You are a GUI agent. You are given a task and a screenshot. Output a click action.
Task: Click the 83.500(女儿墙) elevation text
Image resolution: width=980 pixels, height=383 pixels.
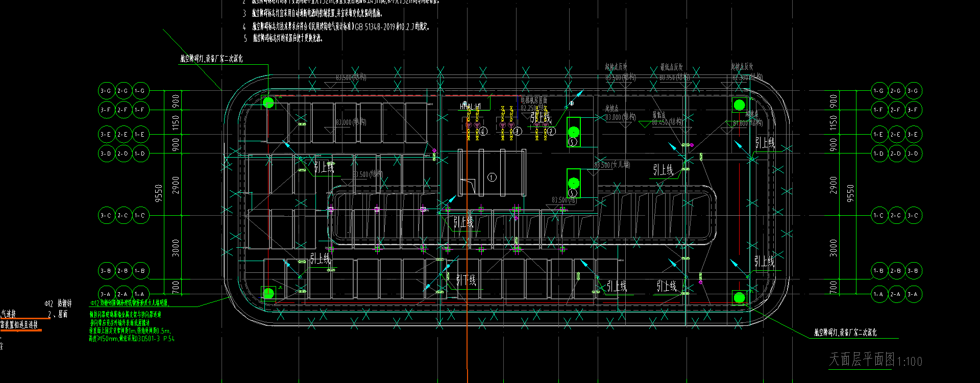pos(612,165)
